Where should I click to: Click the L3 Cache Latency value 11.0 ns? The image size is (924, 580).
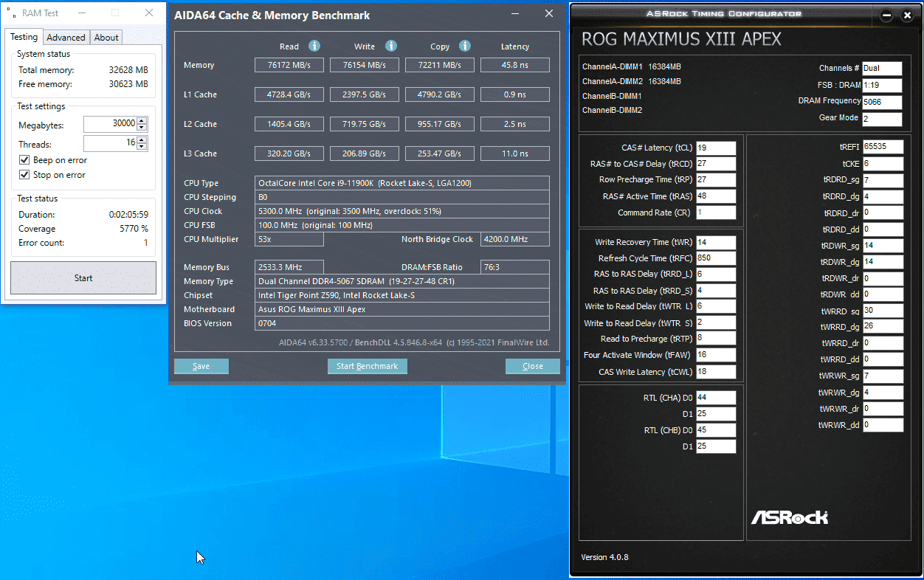(515, 153)
